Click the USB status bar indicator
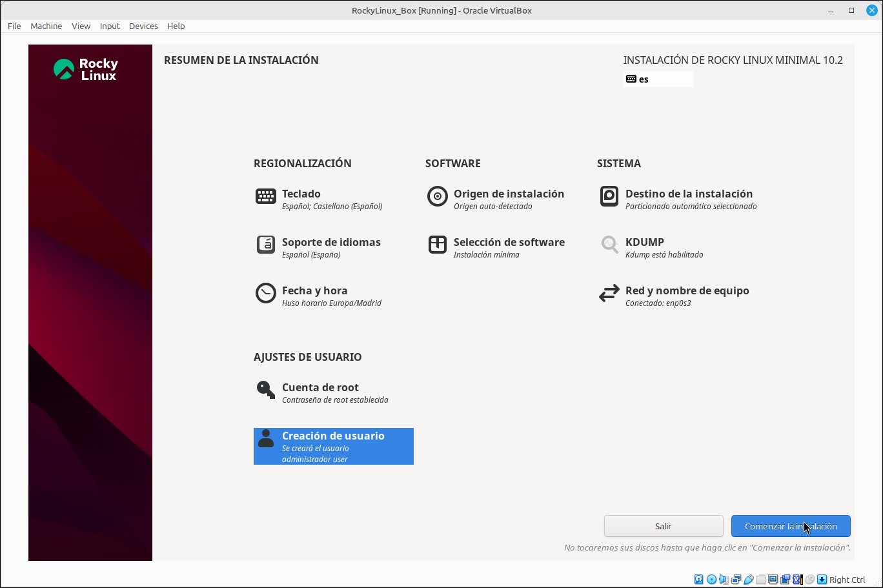 point(749,580)
